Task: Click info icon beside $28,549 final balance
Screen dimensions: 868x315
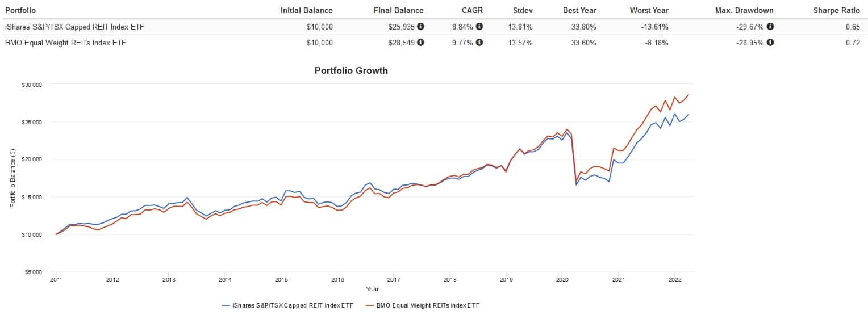Action: [421, 43]
